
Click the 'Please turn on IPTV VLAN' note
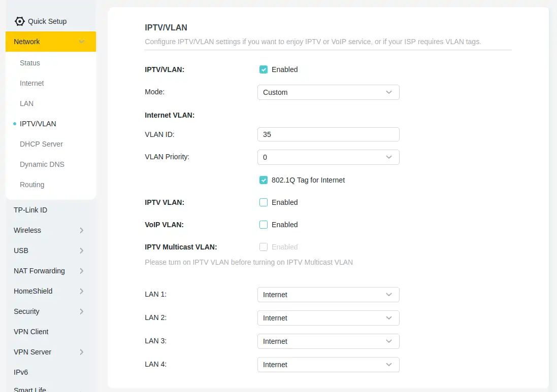249,262
